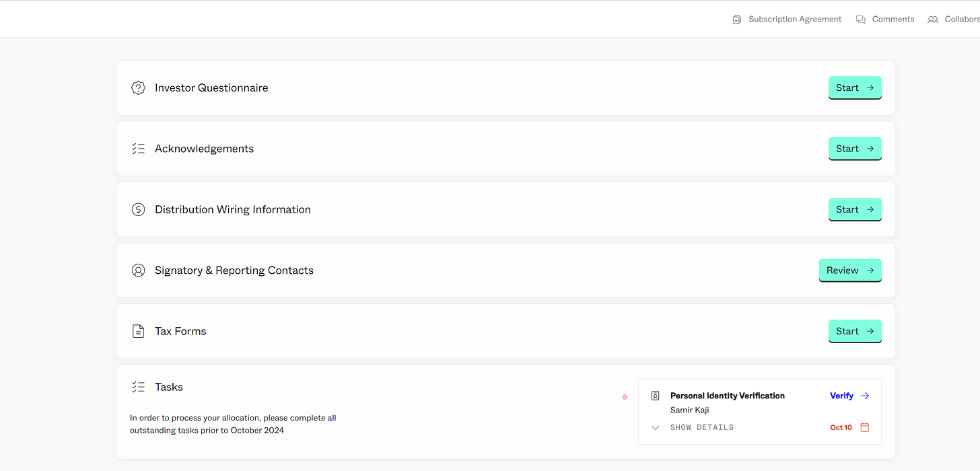Viewport: 980px width, 471px height.
Task: Start the Acknowledgements section
Action: tap(855, 149)
